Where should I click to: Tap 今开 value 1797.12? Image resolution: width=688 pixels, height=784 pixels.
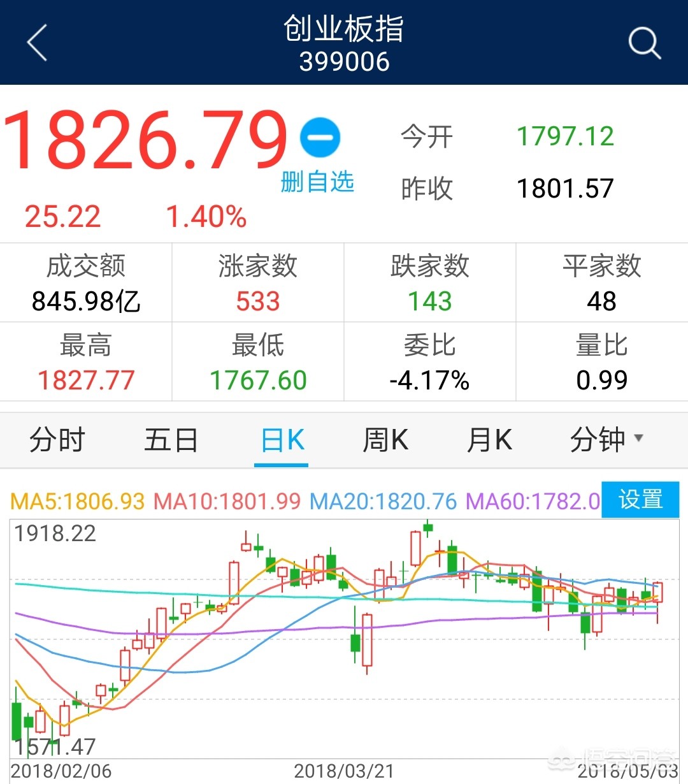tap(565, 136)
